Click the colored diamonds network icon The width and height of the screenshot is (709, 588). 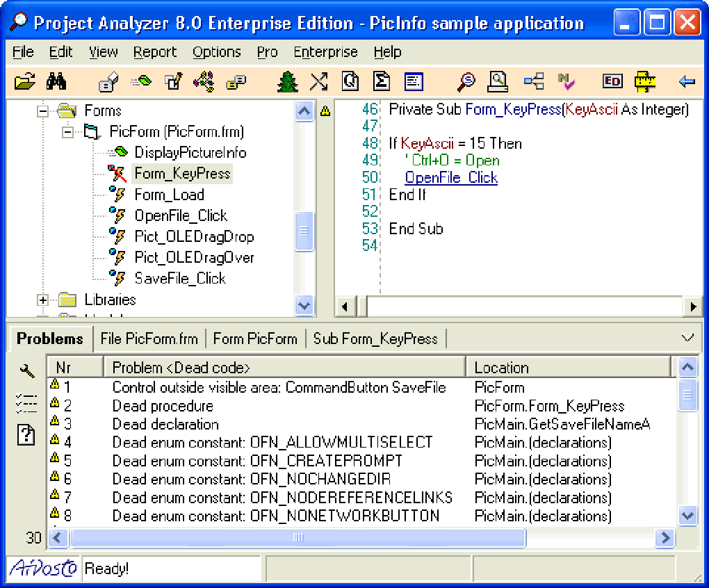pyautogui.click(x=204, y=82)
